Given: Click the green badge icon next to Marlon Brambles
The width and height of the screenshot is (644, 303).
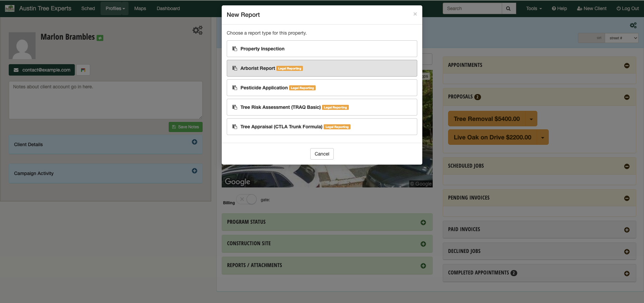Looking at the screenshot, I should [100, 38].
